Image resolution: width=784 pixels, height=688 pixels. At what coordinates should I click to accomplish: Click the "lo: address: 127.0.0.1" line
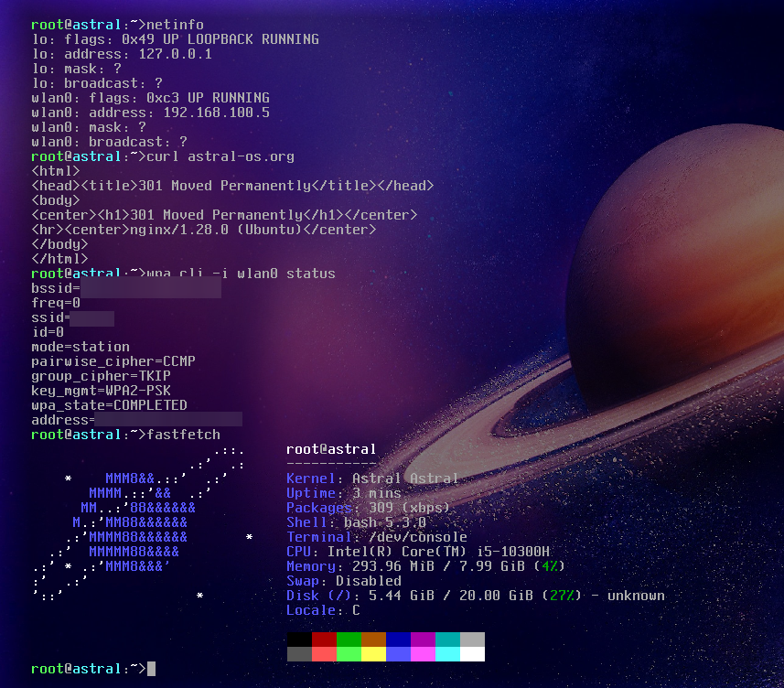[x=122, y=53]
